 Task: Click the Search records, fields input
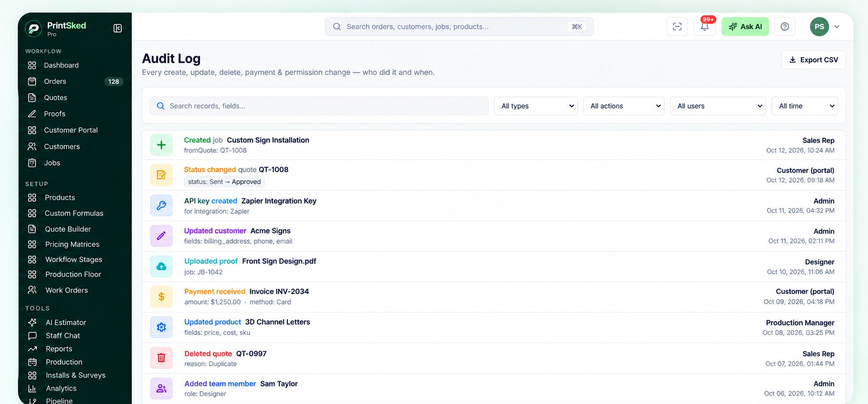point(319,106)
